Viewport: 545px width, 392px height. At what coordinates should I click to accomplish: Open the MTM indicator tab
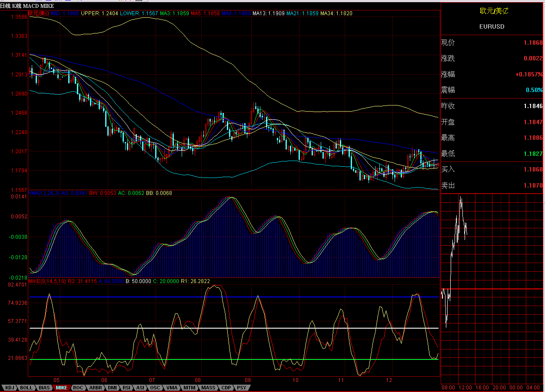point(189,388)
